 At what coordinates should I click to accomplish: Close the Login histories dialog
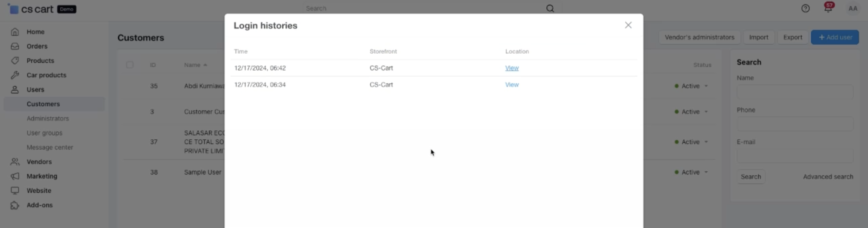[x=628, y=25]
